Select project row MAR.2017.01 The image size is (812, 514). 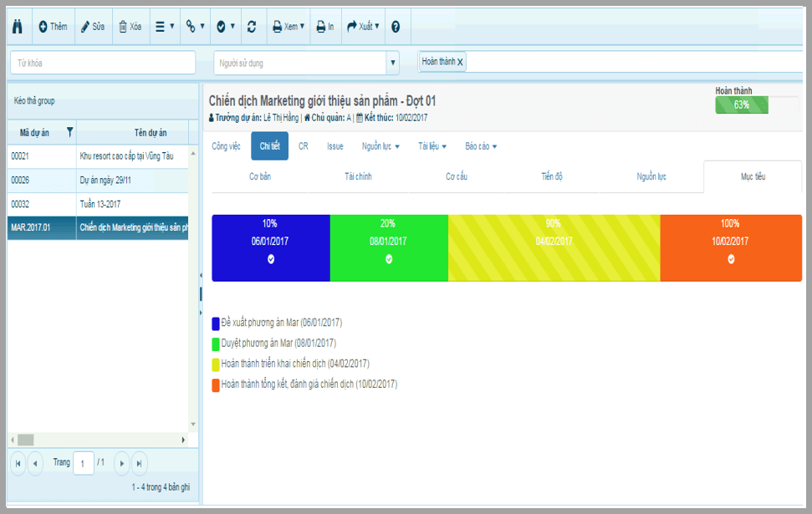[98, 228]
